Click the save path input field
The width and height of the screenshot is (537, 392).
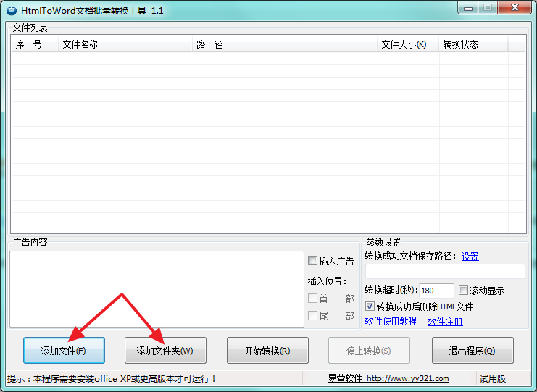click(x=445, y=271)
